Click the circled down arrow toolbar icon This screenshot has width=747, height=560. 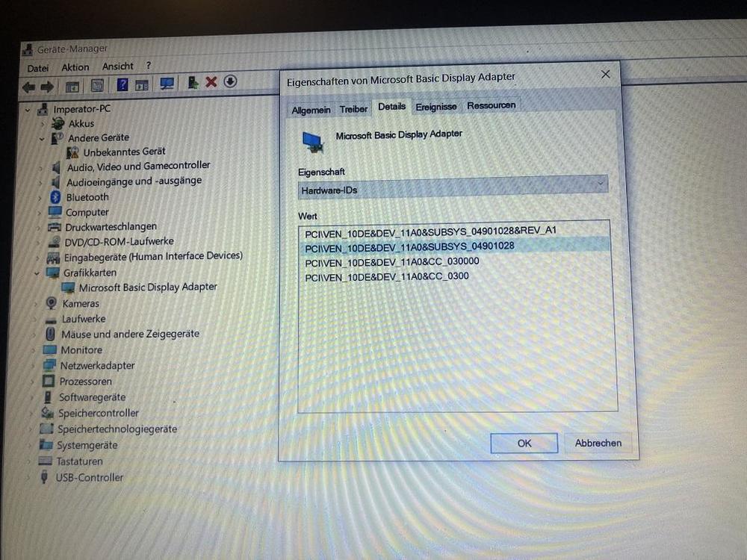230,81
